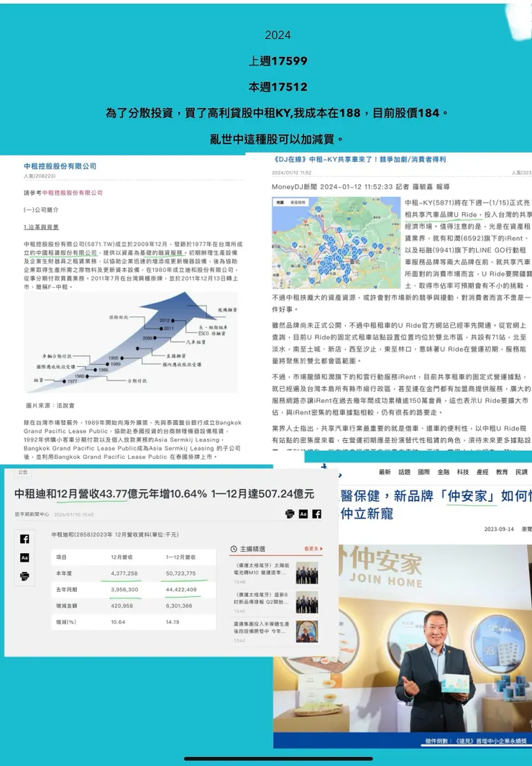
Task: Open the 話題 navigation tab
Action: (x=404, y=472)
